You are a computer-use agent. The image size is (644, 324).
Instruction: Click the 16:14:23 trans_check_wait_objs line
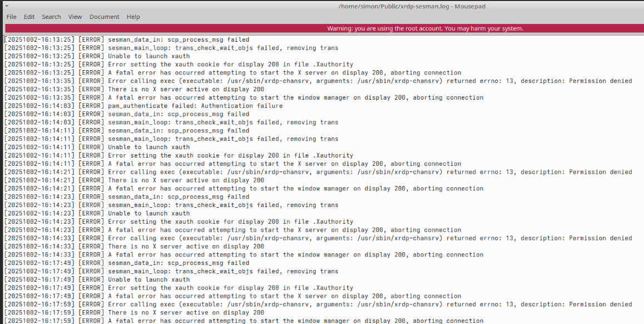click(x=222, y=205)
